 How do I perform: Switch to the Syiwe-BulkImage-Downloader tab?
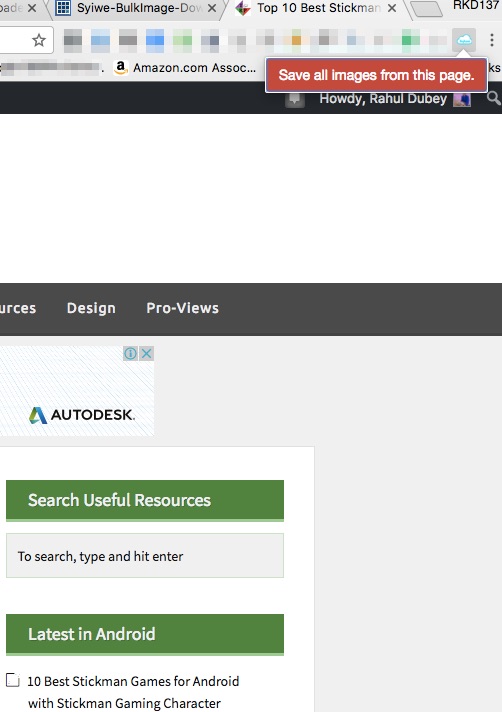[x=138, y=8]
